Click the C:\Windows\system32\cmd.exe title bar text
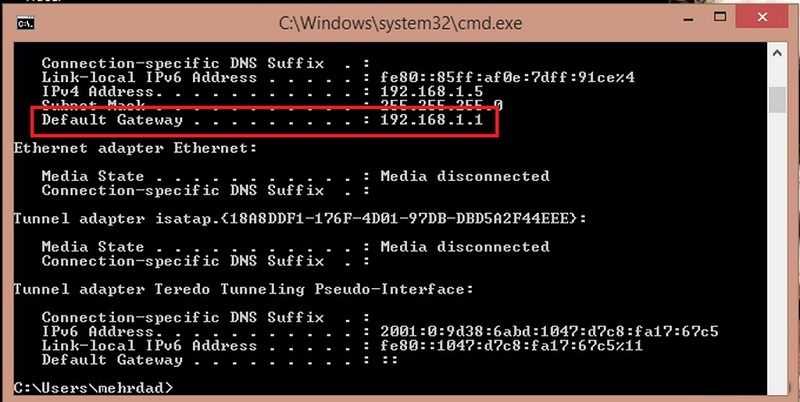The width and height of the screenshot is (800, 402). (x=401, y=23)
